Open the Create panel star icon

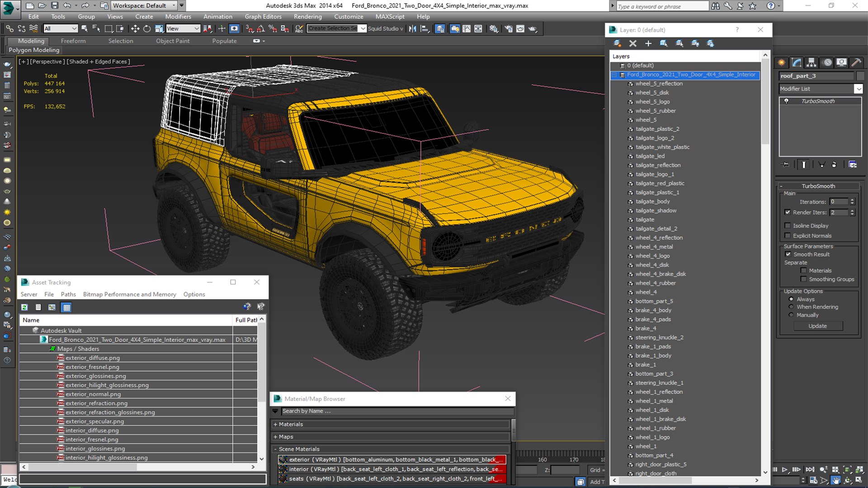tap(781, 62)
